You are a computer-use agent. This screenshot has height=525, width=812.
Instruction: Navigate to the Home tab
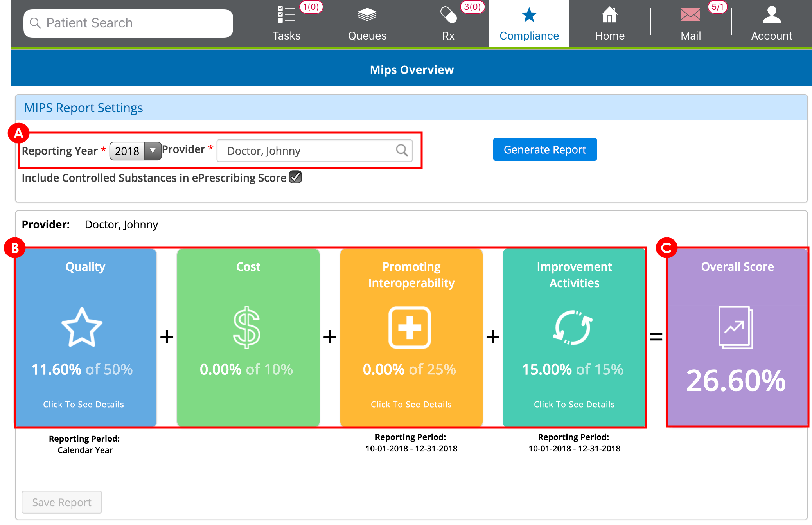[609, 23]
